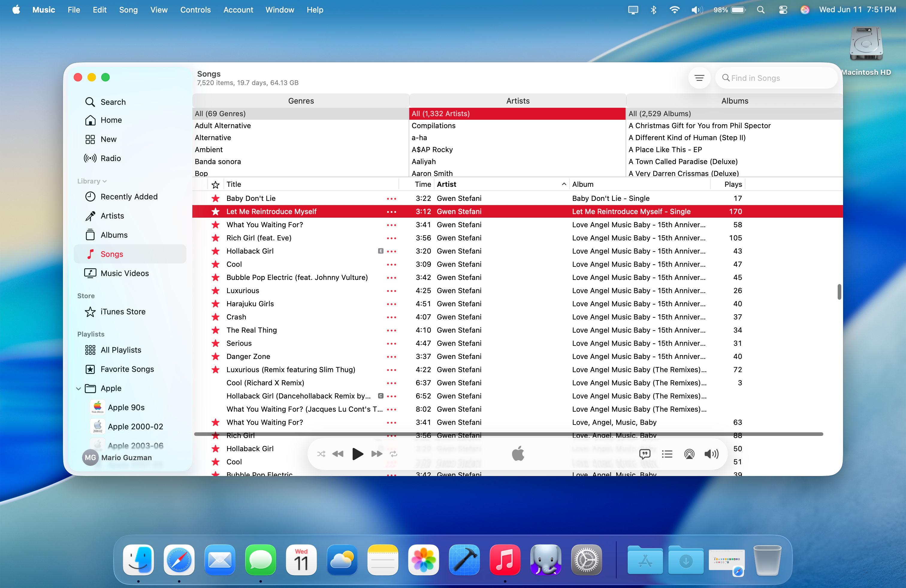Screen dimensions: 906x588
Task: Open the File menu
Action: pos(74,10)
